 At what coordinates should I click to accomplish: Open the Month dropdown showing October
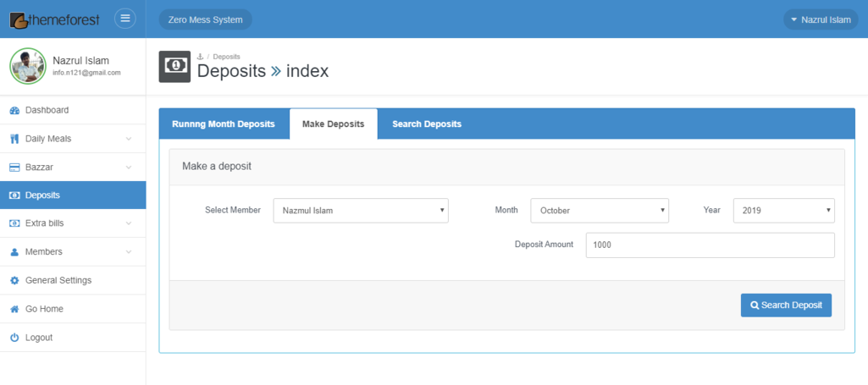click(599, 211)
